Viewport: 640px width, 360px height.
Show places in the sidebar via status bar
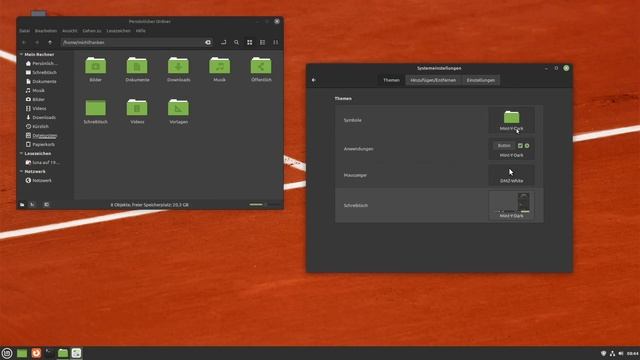pyautogui.click(x=22, y=204)
